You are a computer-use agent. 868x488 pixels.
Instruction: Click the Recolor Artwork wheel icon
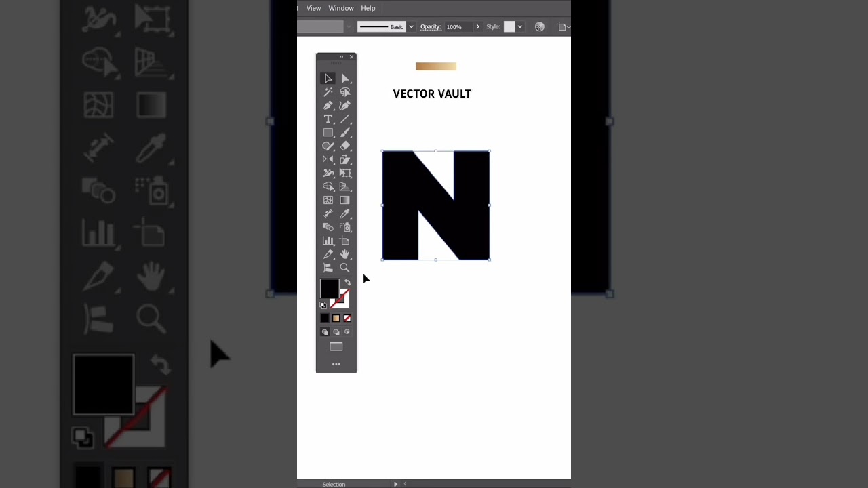click(x=540, y=27)
